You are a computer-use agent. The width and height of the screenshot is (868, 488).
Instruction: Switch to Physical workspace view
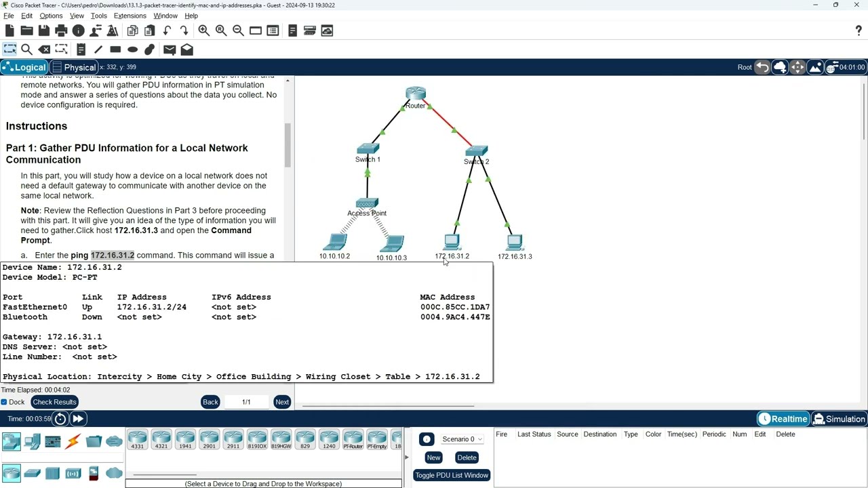pyautogui.click(x=75, y=67)
